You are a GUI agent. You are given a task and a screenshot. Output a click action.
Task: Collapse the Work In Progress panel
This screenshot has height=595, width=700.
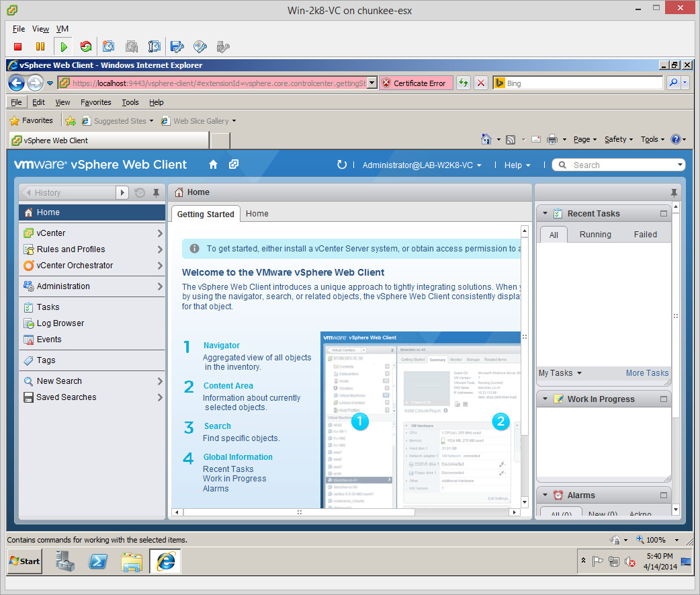coord(545,399)
